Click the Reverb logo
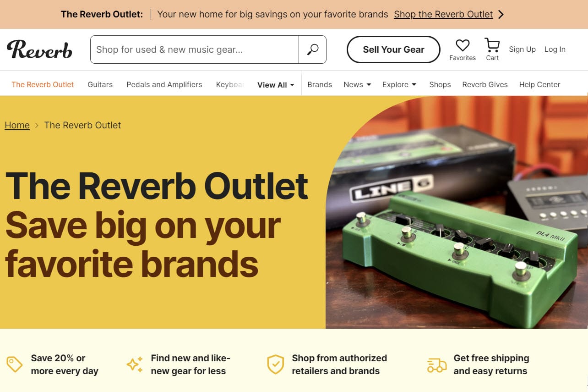The width and height of the screenshot is (588, 392). pyautogui.click(x=39, y=50)
